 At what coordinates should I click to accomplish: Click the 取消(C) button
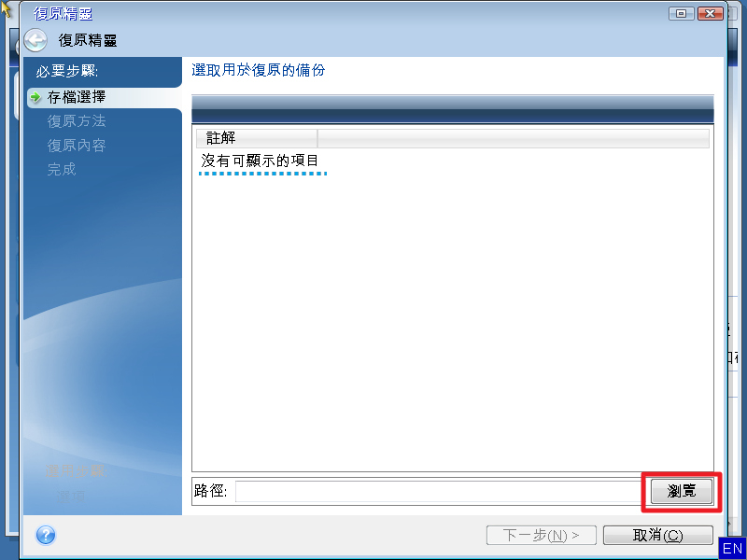[x=658, y=535]
